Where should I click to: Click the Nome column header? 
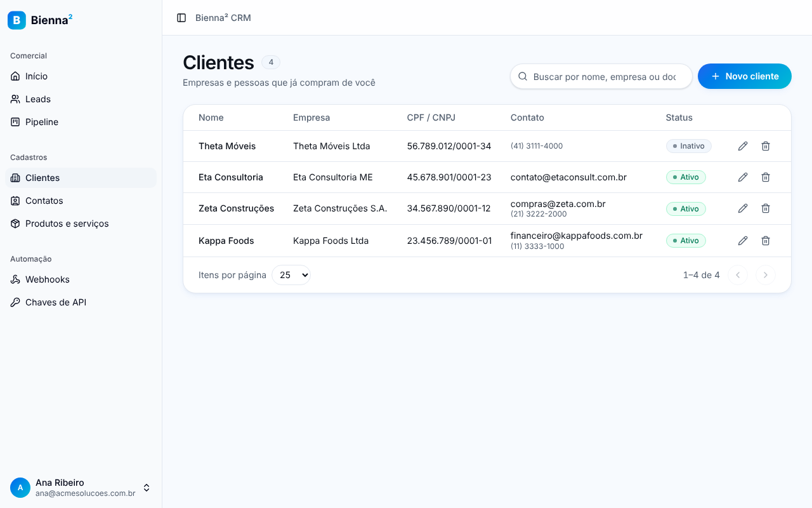click(211, 117)
